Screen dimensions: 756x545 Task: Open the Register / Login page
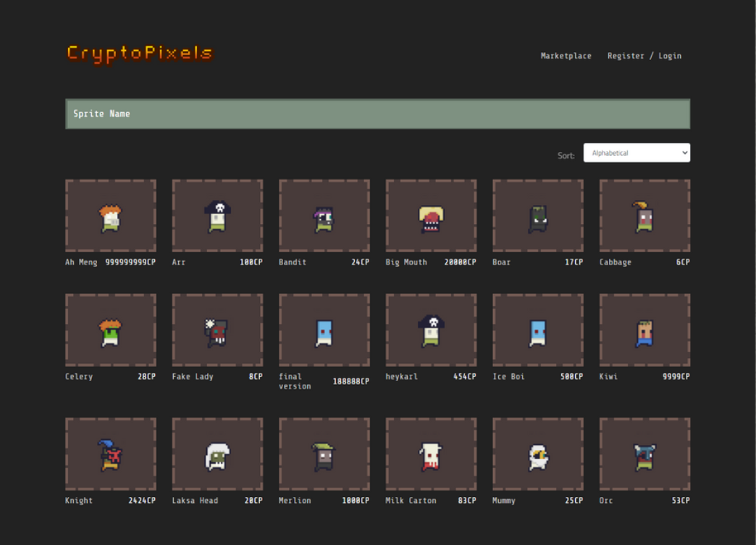point(644,56)
